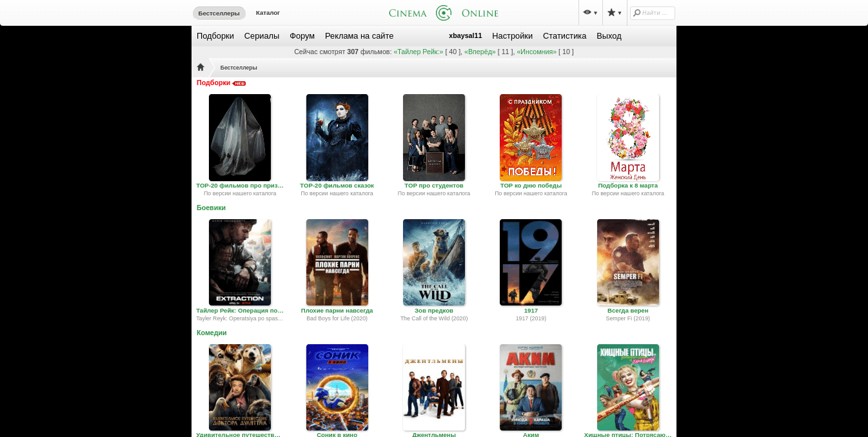Open Победы holiday poster thumbnail
The width and height of the screenshot is (868, 437).
pyautogui.click(x=531, y=137)
